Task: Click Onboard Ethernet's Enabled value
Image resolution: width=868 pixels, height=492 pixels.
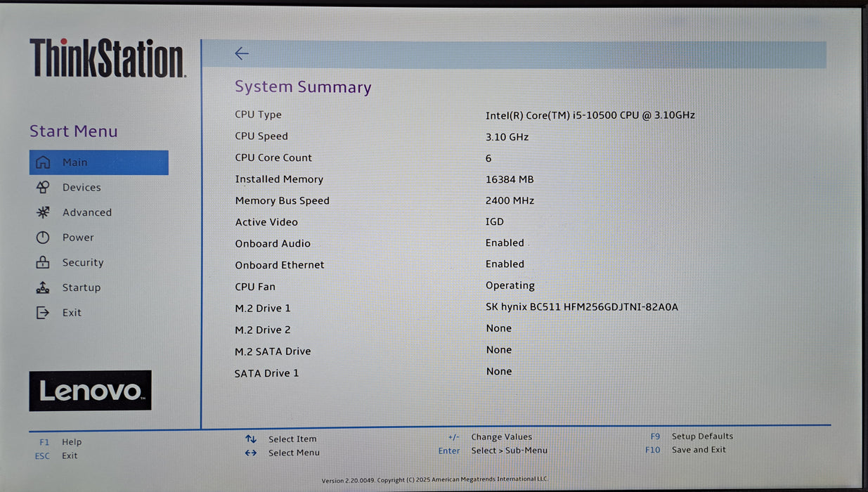Action: click(505, 264)
